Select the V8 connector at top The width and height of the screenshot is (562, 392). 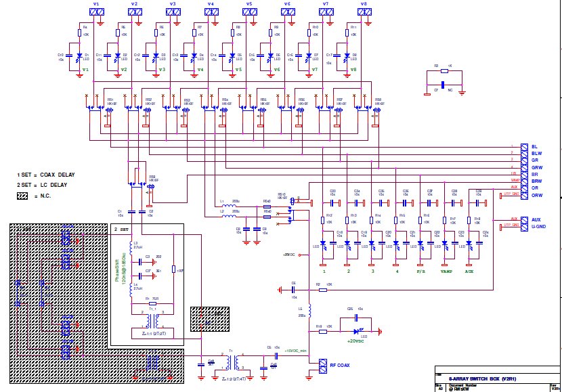pos(364,12)
